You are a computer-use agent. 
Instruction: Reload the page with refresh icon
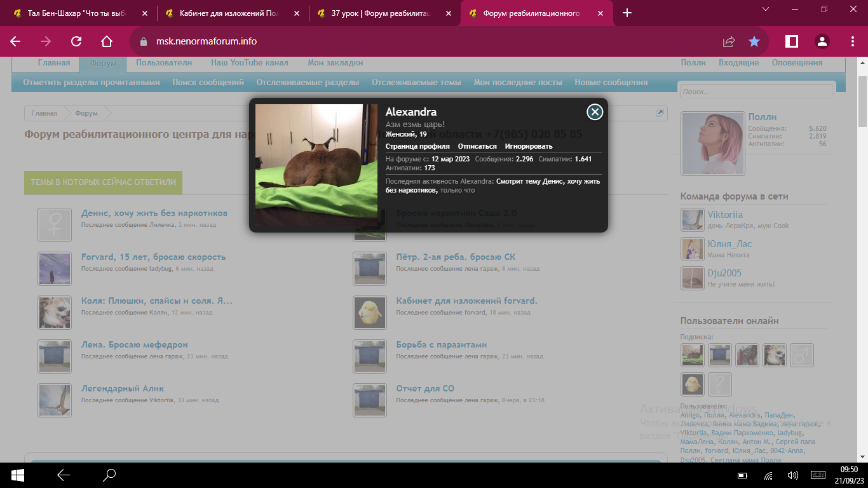click(x=76, y=41)
